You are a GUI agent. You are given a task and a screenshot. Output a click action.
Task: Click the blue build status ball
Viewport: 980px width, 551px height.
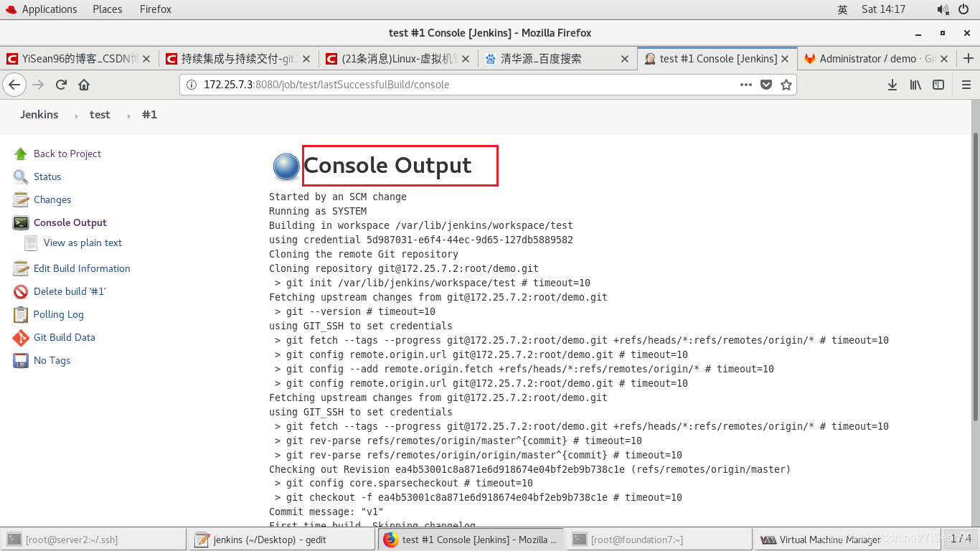286,166
